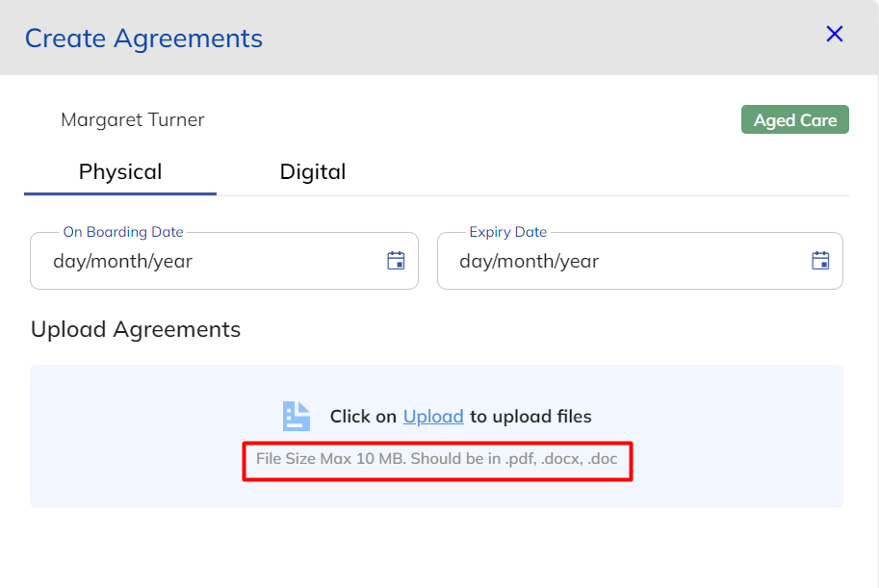Screen dimensions: 879x588
Task: Click the On Boarding Date label
Action: tap(123, 232)
